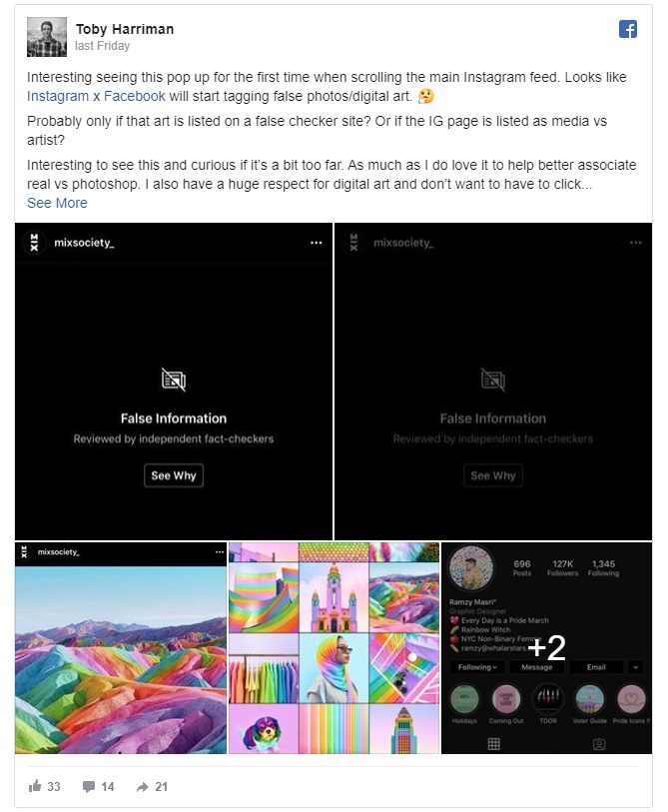This screenshot has width=668, height=812.
Task: Expand the chevron next to Email button
Action: (x=635, y=667)
